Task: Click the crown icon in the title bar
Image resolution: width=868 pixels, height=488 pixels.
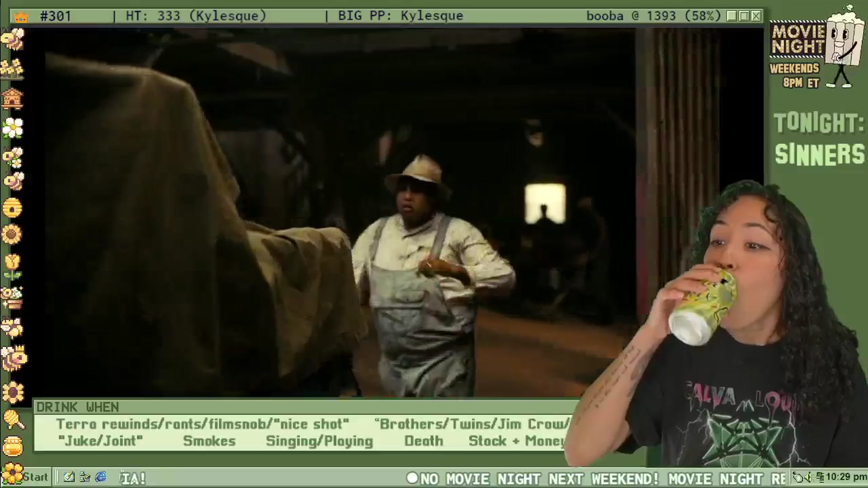Action: pos(21,17)
